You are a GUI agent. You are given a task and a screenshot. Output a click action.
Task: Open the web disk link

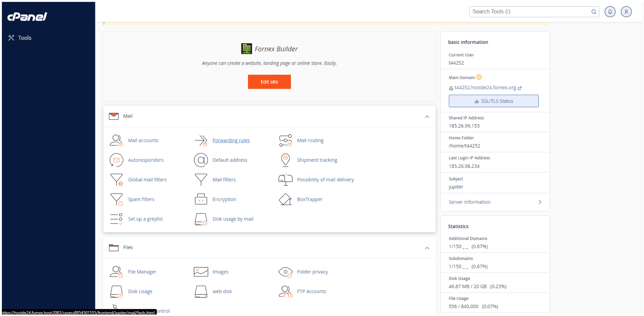(x=222, y=292)
